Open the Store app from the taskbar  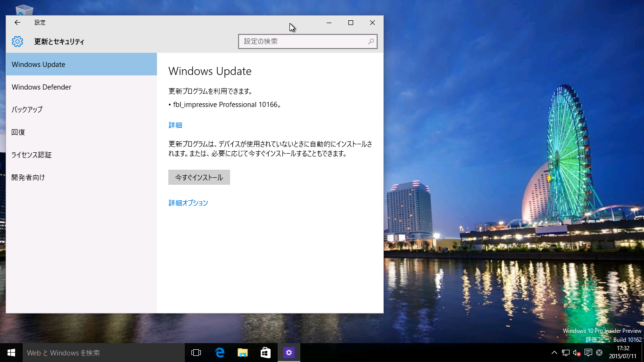click(x=265, y=353)
